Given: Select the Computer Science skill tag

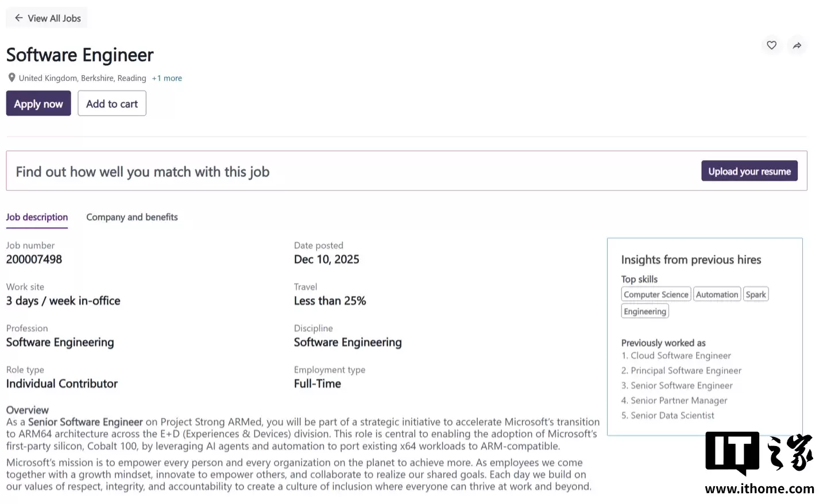Looking at the screenshot, I should 656,294.
